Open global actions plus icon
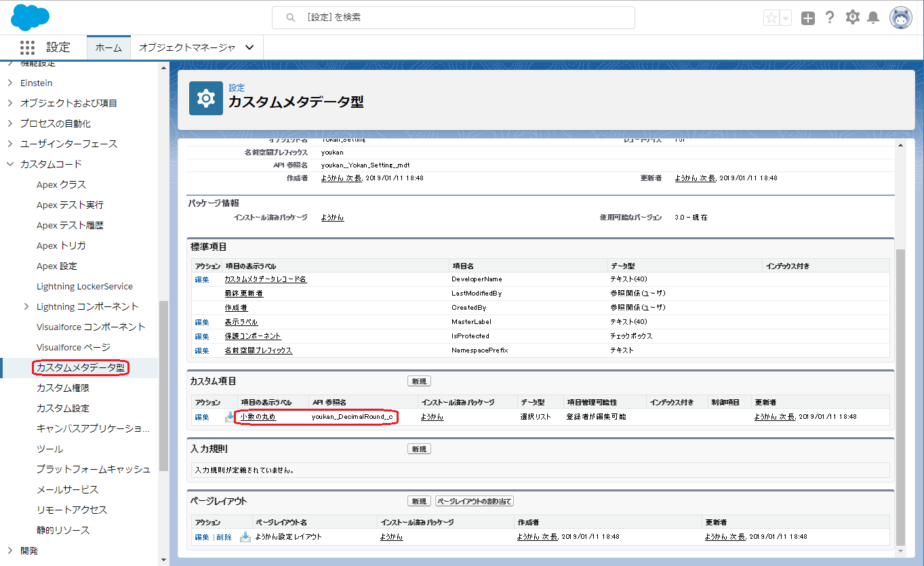The width and height of the screenshot is (924, 566). (807, 18)
